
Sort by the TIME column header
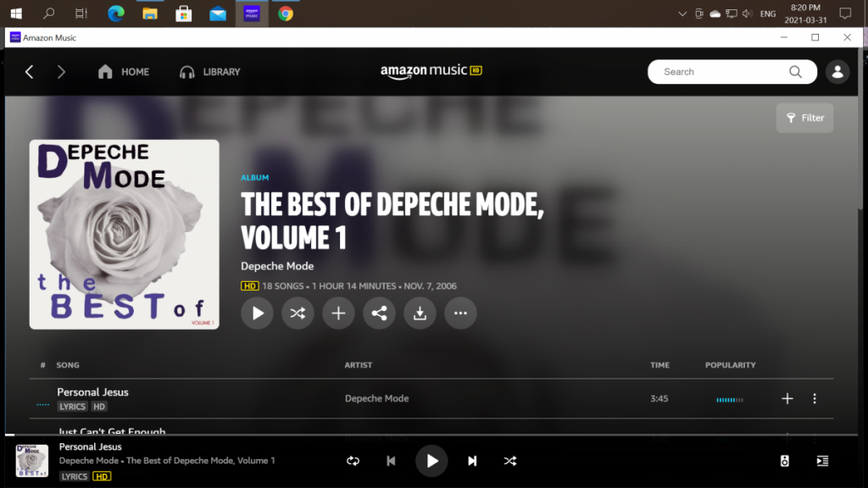point(659,365)
